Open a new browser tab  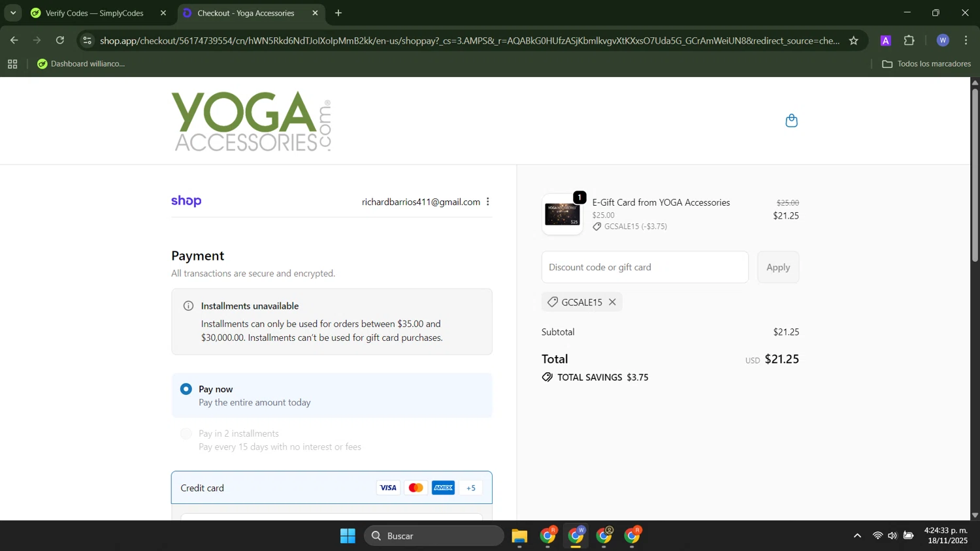338,13
